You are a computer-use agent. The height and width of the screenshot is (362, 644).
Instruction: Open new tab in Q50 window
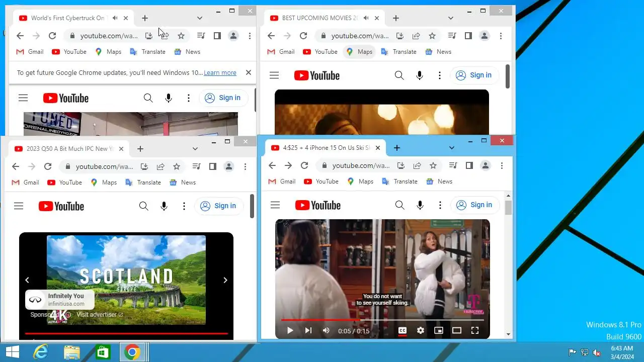click(140, 149)
